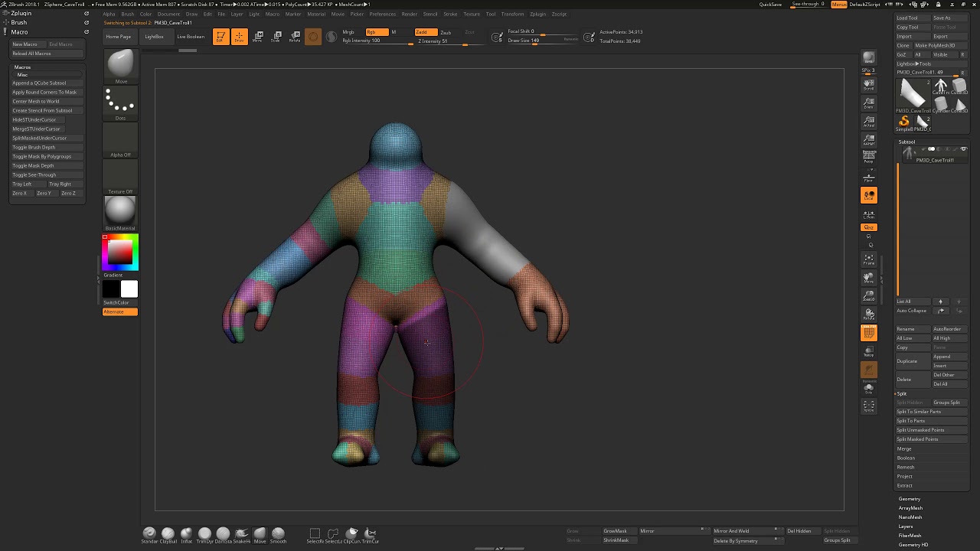Expand the NanoMesh subpalette
980x551 pixels.
click(910, 517)
